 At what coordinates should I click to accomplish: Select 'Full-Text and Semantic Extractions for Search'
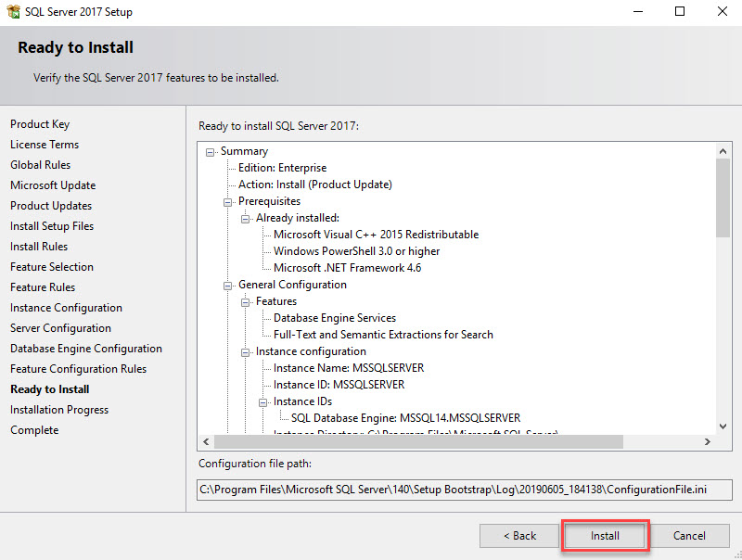(383, 335)
